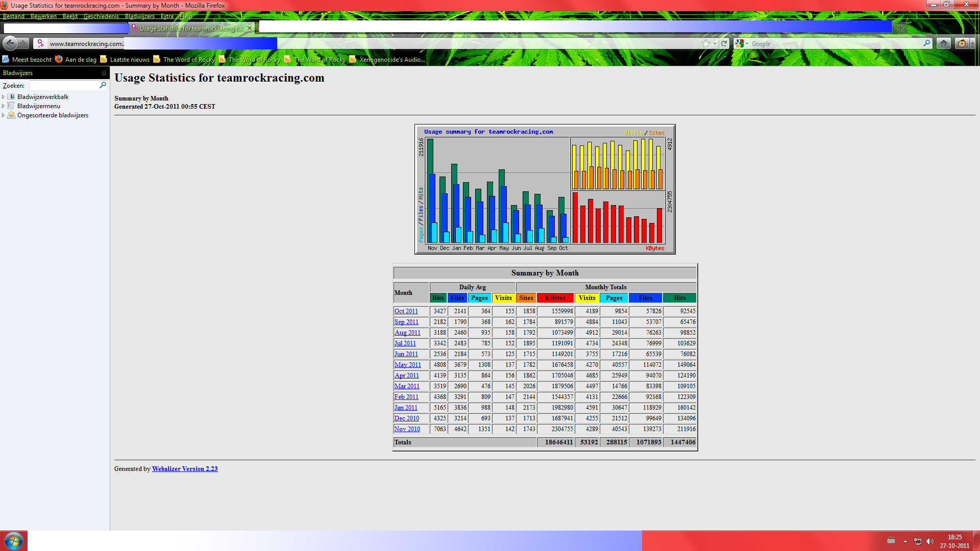Bookmark this page with star icon
980x551 pixels.
[x=706, y=43]
